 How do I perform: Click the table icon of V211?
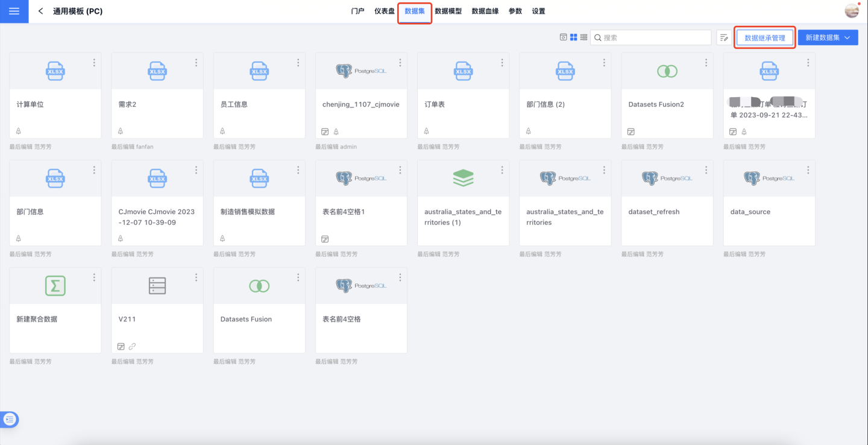[157, 286]
